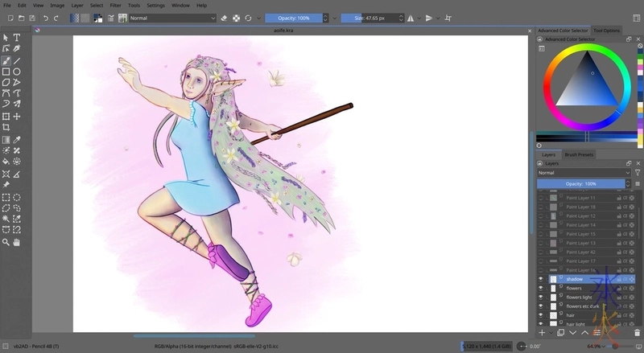Open the brush blending mode Normal dropdown
644x353 pixels.
171,18
